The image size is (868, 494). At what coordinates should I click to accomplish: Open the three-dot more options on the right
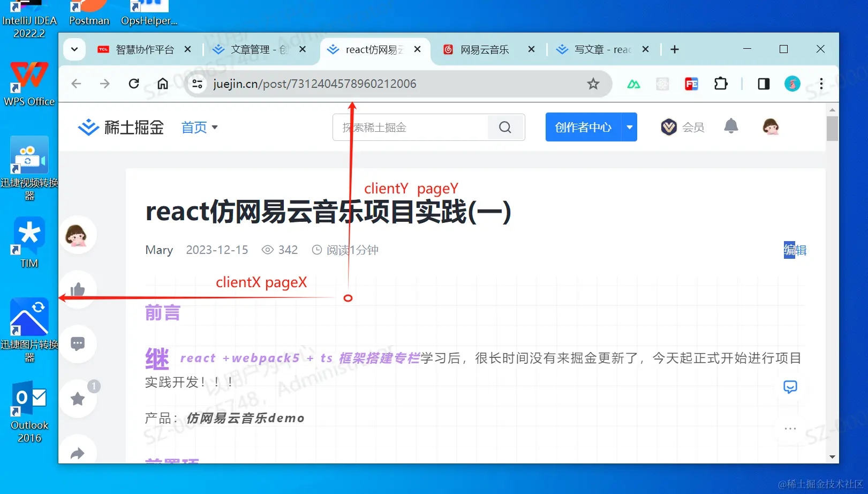pyautogui.click(x=790, y=429)
